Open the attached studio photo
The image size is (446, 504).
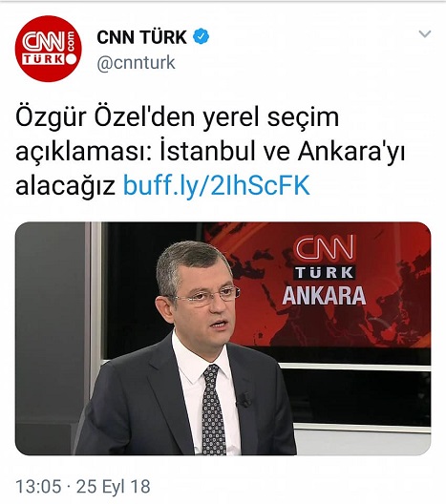tap(223, 339)
